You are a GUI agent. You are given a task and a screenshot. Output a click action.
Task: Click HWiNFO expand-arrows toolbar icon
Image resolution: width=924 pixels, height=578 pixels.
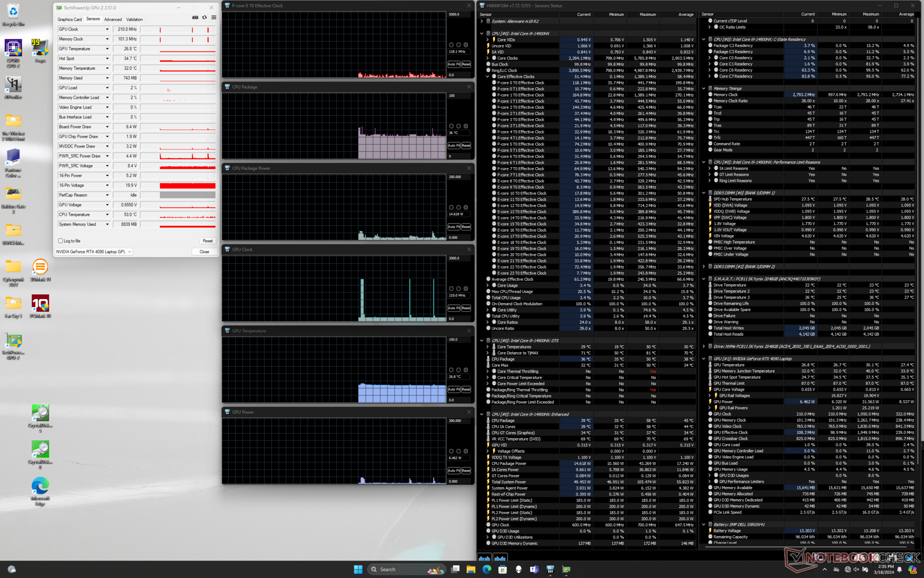(x=485, y=558)
